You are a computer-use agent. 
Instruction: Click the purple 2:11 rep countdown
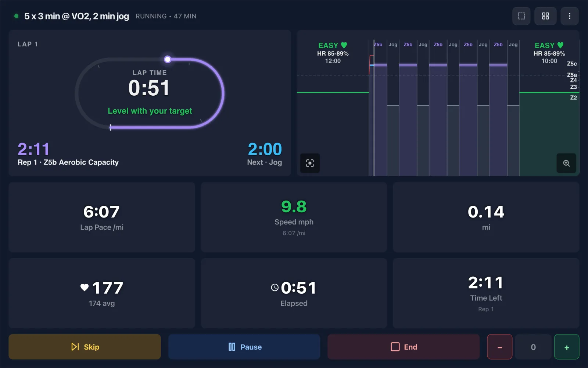click(x=33, y=149)
